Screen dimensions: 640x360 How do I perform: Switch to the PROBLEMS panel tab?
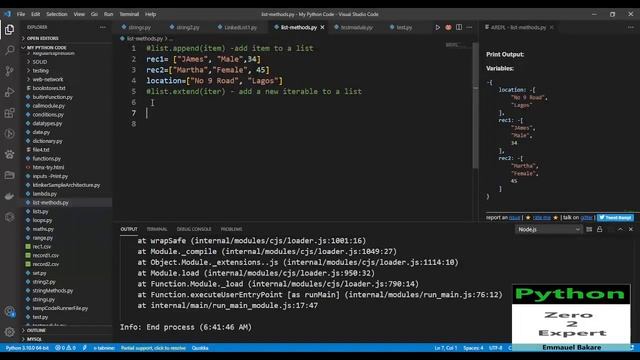coord(231,229)
